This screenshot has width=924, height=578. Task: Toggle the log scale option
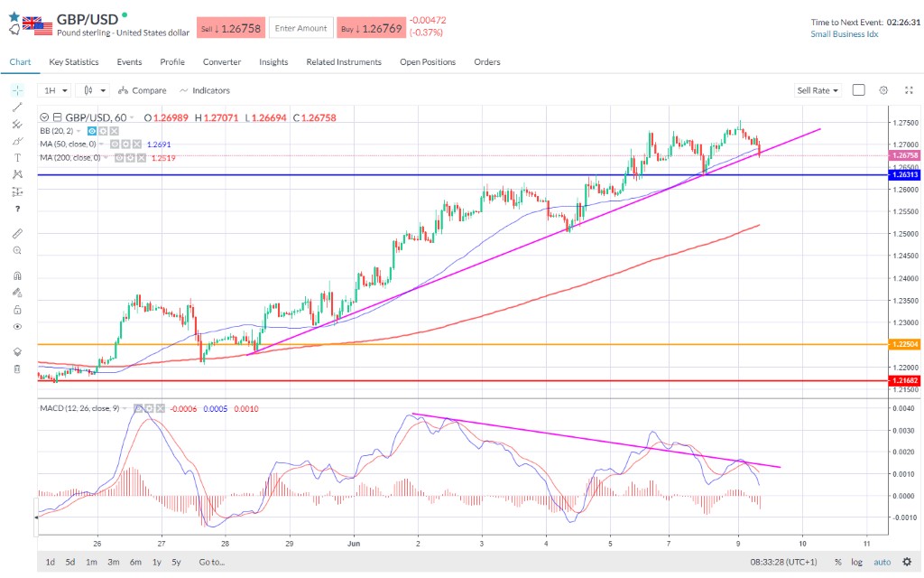click(x=857, y=562)
